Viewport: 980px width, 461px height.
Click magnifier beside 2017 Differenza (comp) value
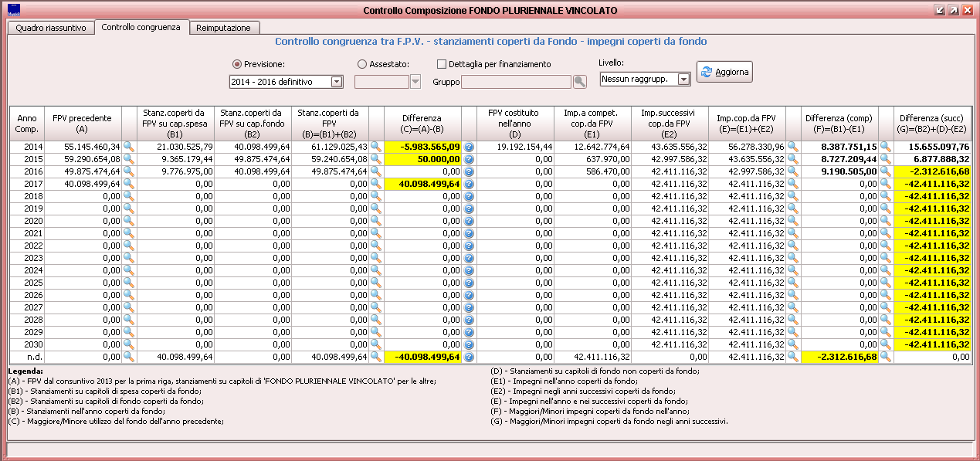[886, 183]
